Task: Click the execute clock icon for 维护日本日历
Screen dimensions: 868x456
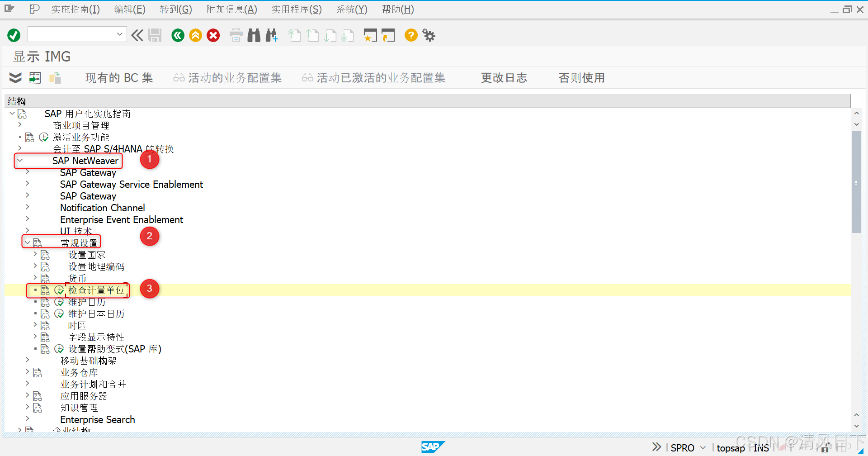Action: coord(59,313)
